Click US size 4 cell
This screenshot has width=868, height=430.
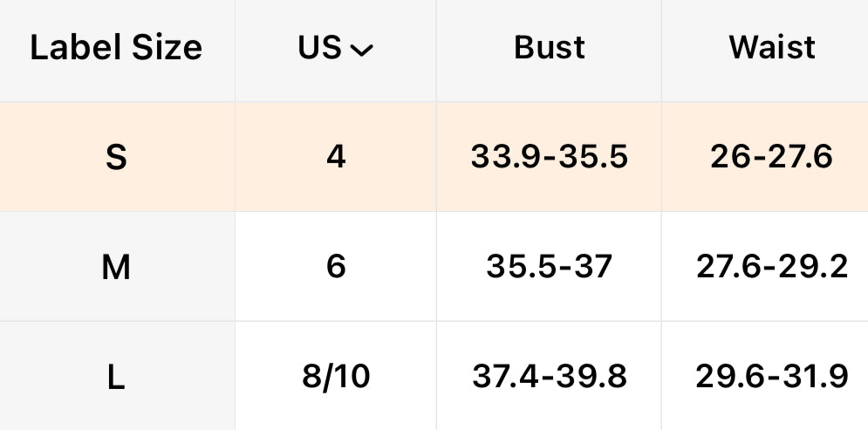[x=336, y=157]
